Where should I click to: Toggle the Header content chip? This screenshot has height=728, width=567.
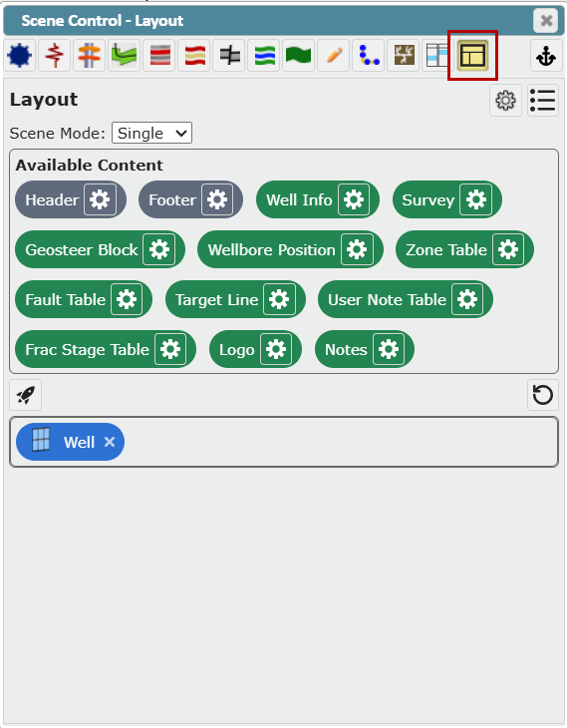tap(52, 199)
